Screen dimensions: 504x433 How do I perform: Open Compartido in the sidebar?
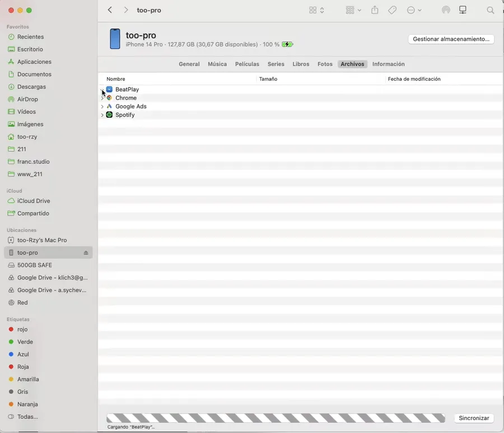[33, 213]
